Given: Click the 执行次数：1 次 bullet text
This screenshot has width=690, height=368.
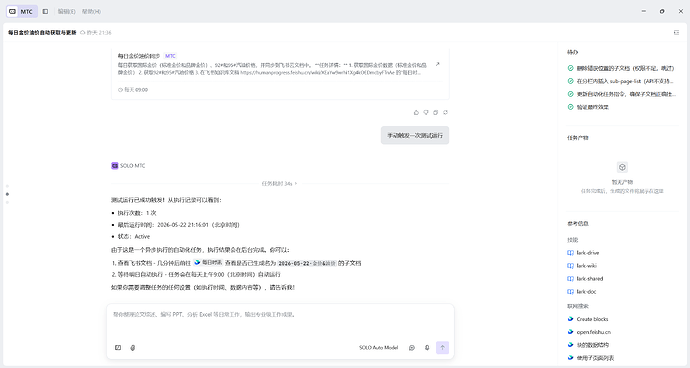Looking at the screenshot, I should (137, 213).
